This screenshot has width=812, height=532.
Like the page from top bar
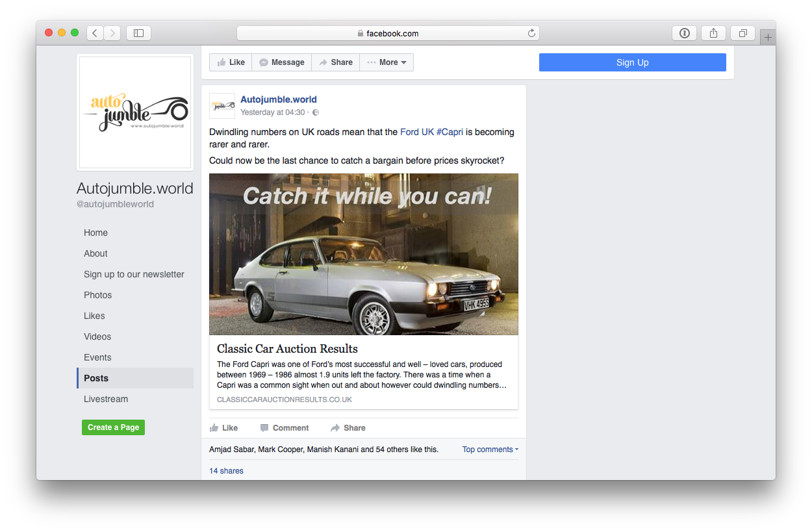[231, 62]
